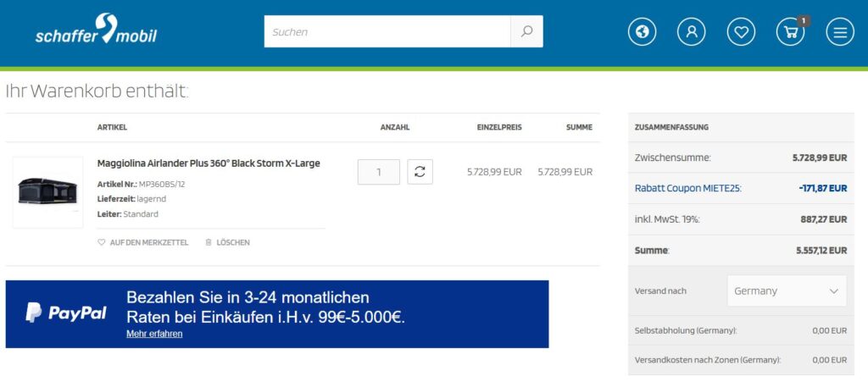The width and height of the screenshot is (868, 382).
Task: Click Mehr erfahren in PayPal banner
Action: (154, 334)
